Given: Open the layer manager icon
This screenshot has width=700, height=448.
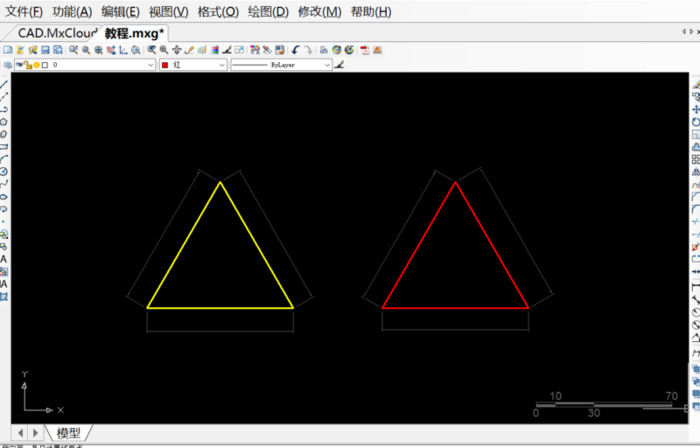Looking at the screenshot, I should click(x=7, y=65).
